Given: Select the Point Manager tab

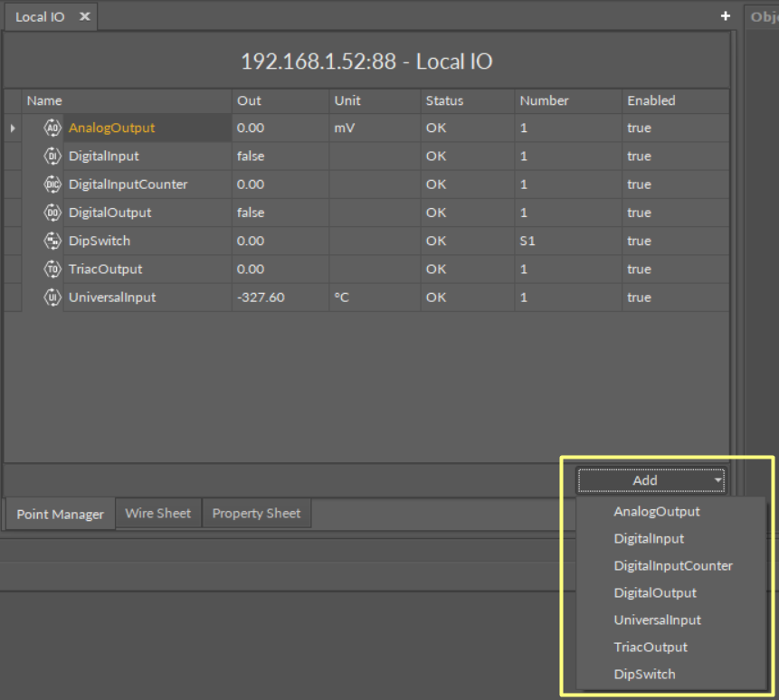Looking at the screenshot, I should click(60, 515).
